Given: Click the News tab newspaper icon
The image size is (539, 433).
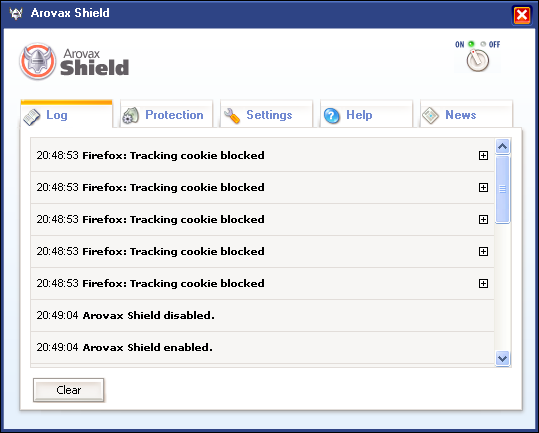Looking at the screenshot, I should (430, 115).
